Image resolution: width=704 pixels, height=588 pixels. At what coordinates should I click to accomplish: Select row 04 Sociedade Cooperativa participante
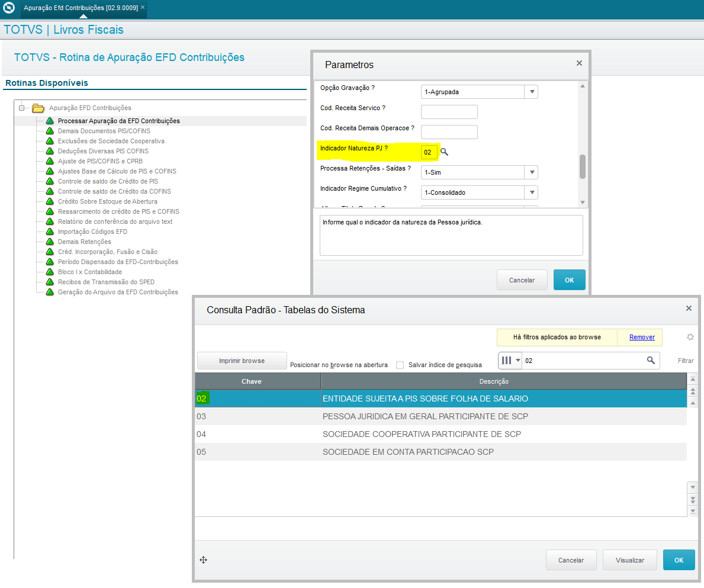[x=441, y=434]
